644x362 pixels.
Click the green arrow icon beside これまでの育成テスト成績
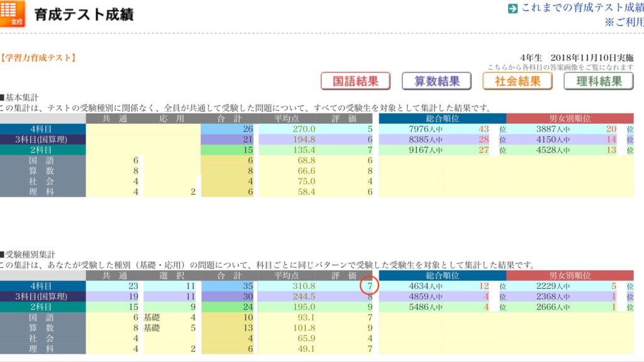[x=513, y=8]
